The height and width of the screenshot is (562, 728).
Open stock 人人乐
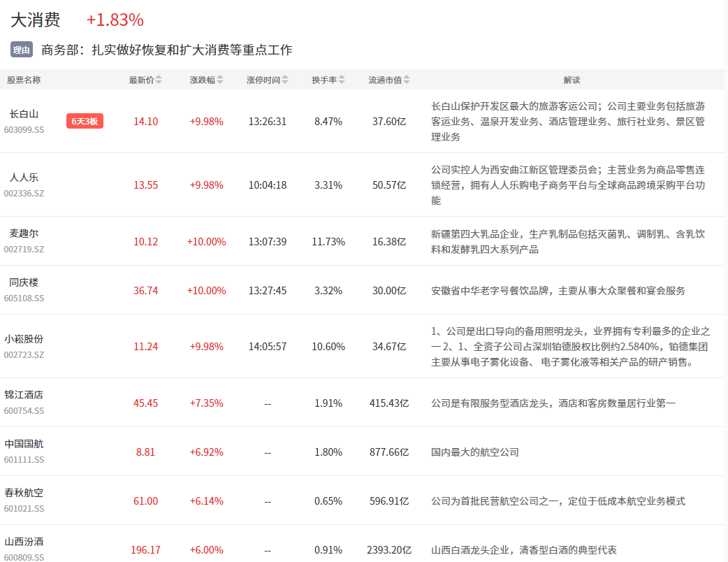[24, 178]
